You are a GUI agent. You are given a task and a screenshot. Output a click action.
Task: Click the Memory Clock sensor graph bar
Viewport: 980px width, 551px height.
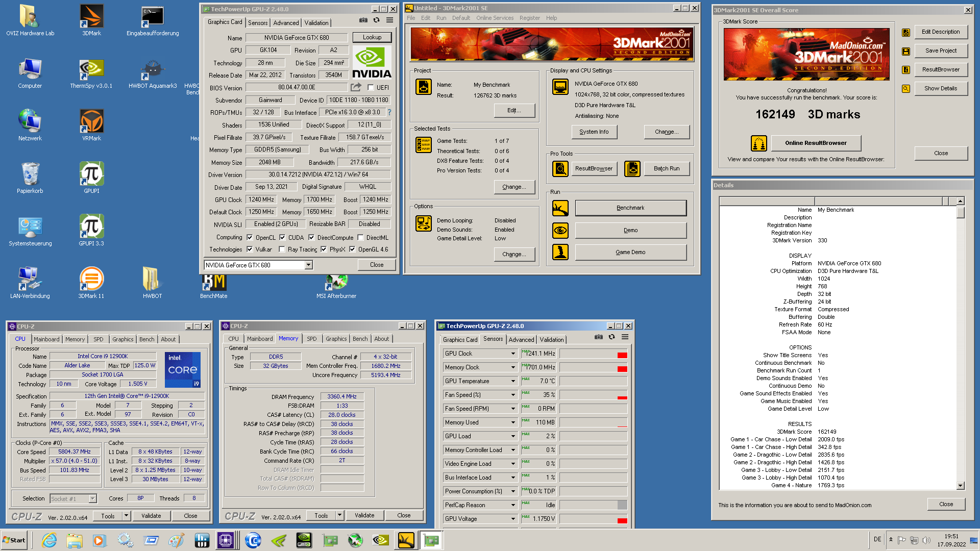point(593,367)
